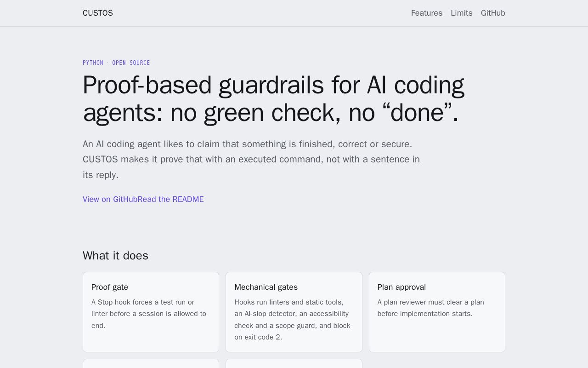Click the View on GitHub link
The width and height of the screenshot is (588, 368).
click(x=110, y=199)
